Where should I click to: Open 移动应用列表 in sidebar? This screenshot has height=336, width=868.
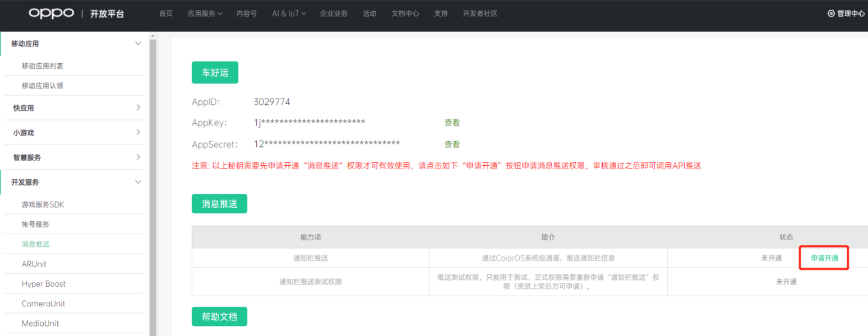pos(43,66)
